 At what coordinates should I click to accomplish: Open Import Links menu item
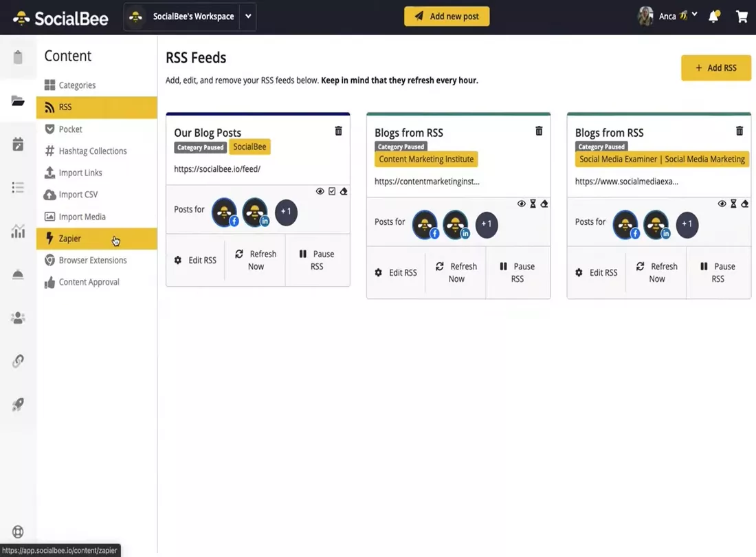point(96,173)
